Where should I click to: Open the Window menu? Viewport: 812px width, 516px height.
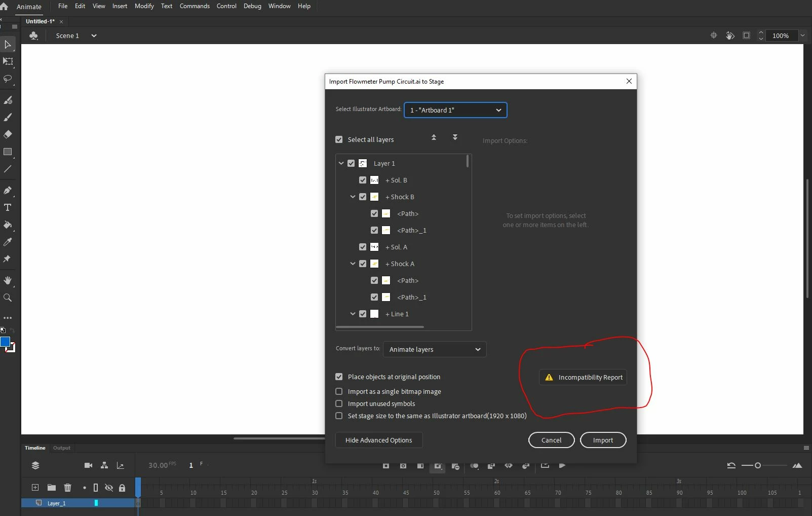coord(280,6)
